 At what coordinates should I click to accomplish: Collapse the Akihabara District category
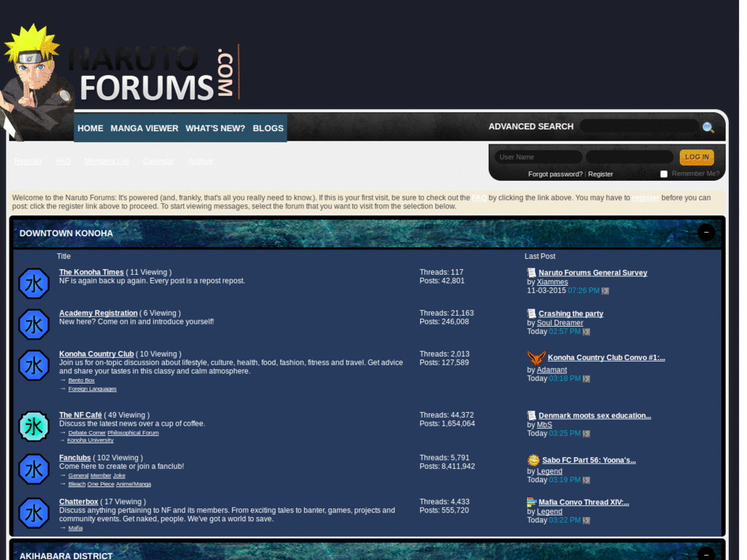pyautogui.click(x=706, y=554)
